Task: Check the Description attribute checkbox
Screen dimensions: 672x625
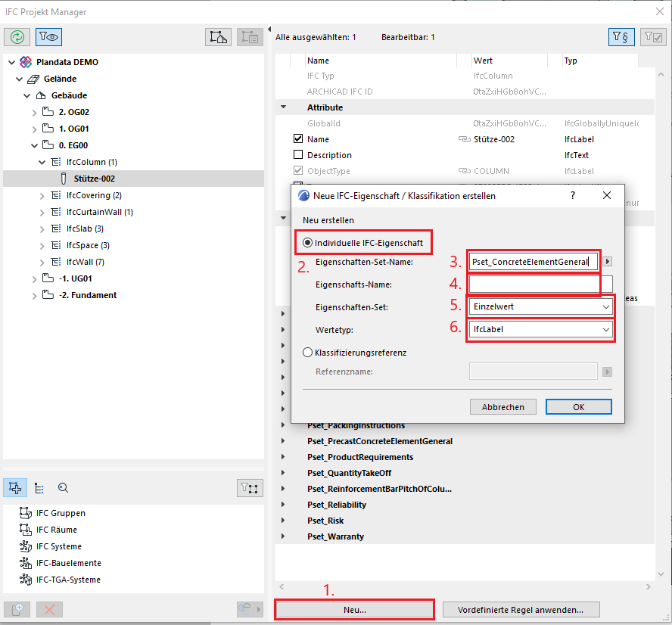Action: click(297, 155)
